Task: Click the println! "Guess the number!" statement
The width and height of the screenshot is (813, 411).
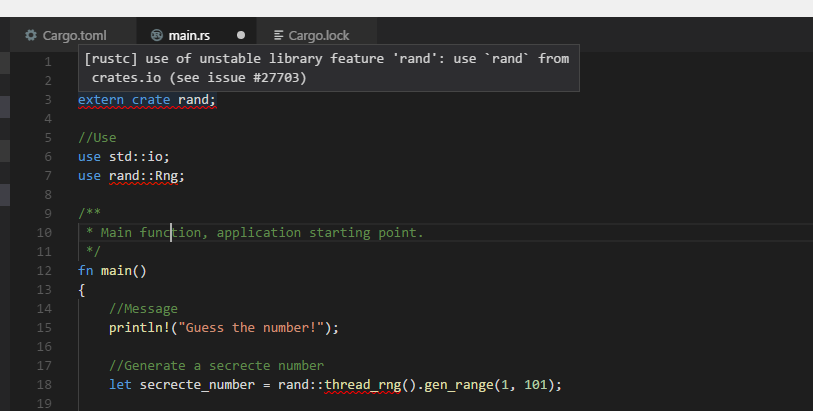Action: [223, 328]
